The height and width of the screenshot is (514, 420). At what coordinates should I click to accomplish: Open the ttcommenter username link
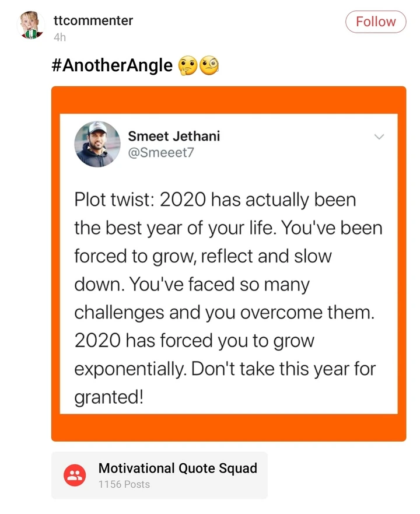pyautogui.click(x=93, y=21)
